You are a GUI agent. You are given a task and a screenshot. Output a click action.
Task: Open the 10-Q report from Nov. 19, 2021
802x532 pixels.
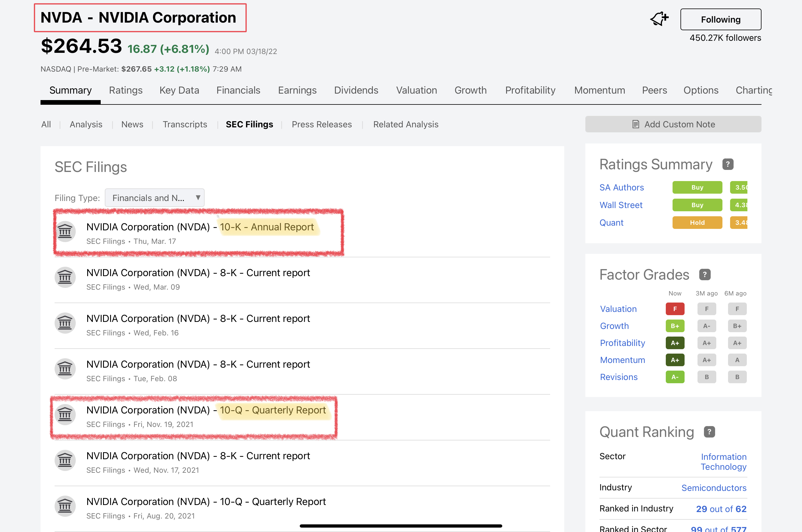(x=206, y=410)
